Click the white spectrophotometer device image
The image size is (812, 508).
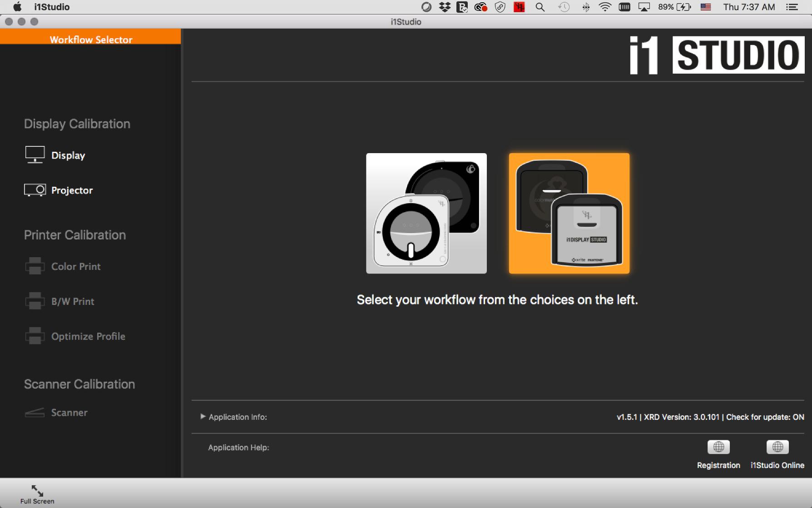426,214
